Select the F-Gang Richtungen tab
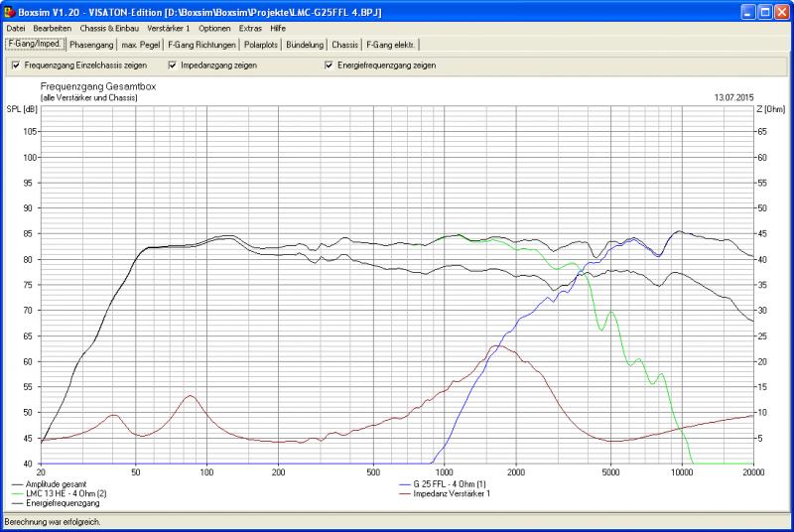This screenshot has width=794, height=532. (x=202, y=45)
